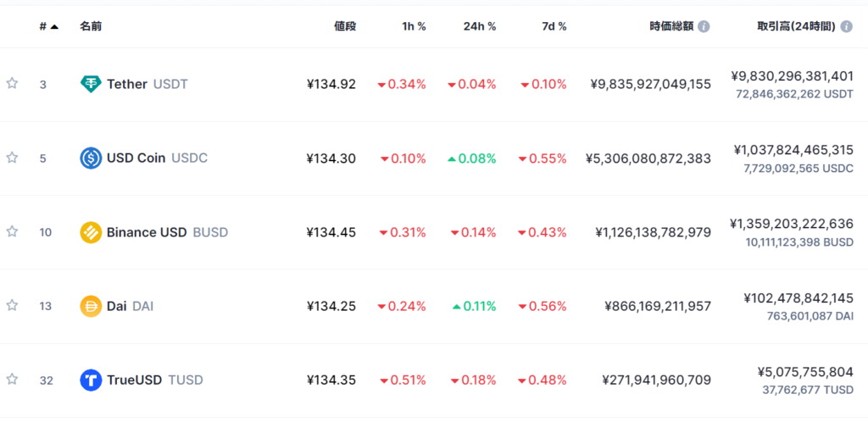This screenshot has width=868, height=422.
Task: Toggle watchlist star for USD Coin
Action: coord(12,158)
